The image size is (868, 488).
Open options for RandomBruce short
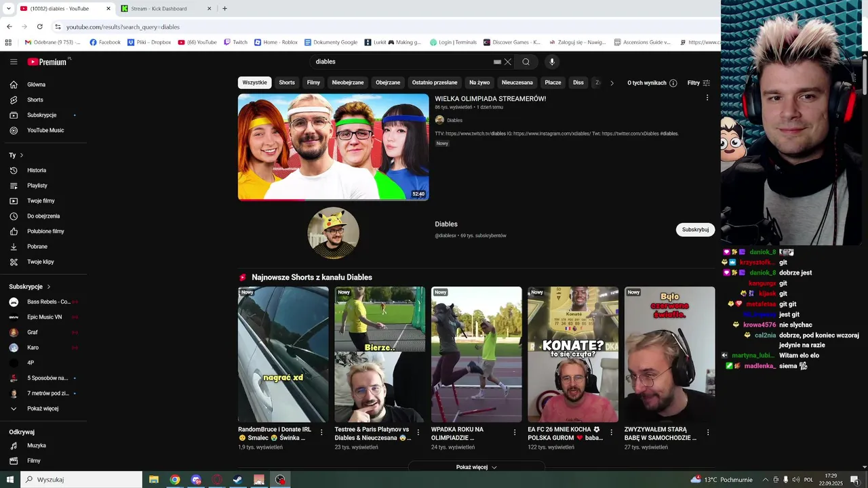pos(321,432)
